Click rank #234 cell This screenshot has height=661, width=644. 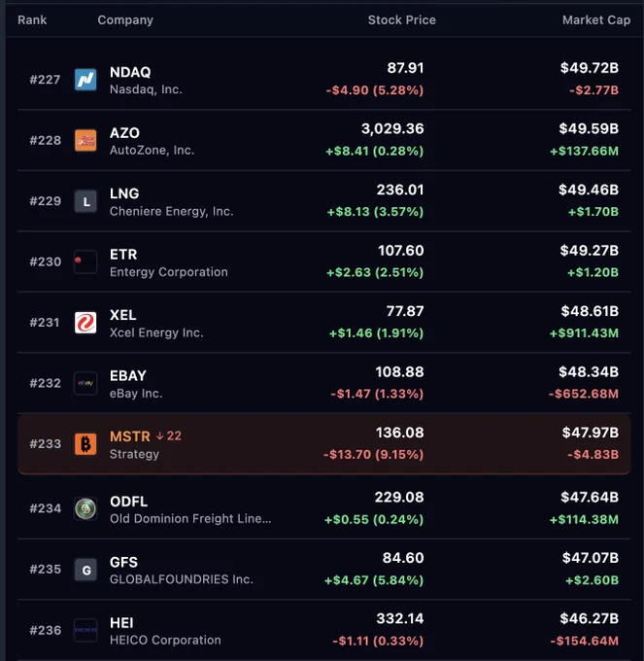click(x=45, y=508)
